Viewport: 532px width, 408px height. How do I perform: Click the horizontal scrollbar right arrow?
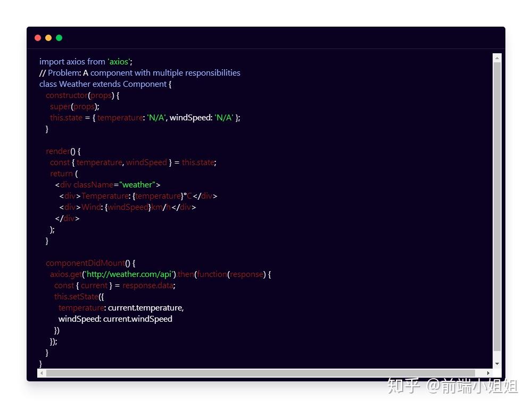point(489,373)
